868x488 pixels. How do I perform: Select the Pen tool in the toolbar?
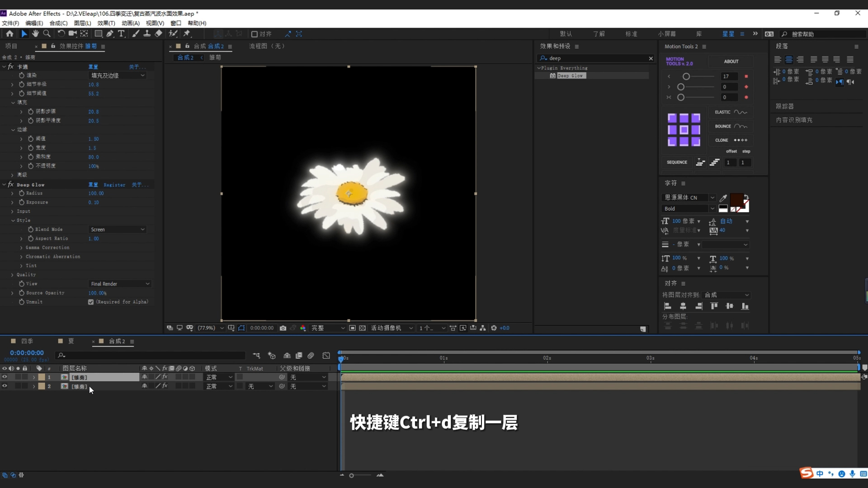click(109, 33)
